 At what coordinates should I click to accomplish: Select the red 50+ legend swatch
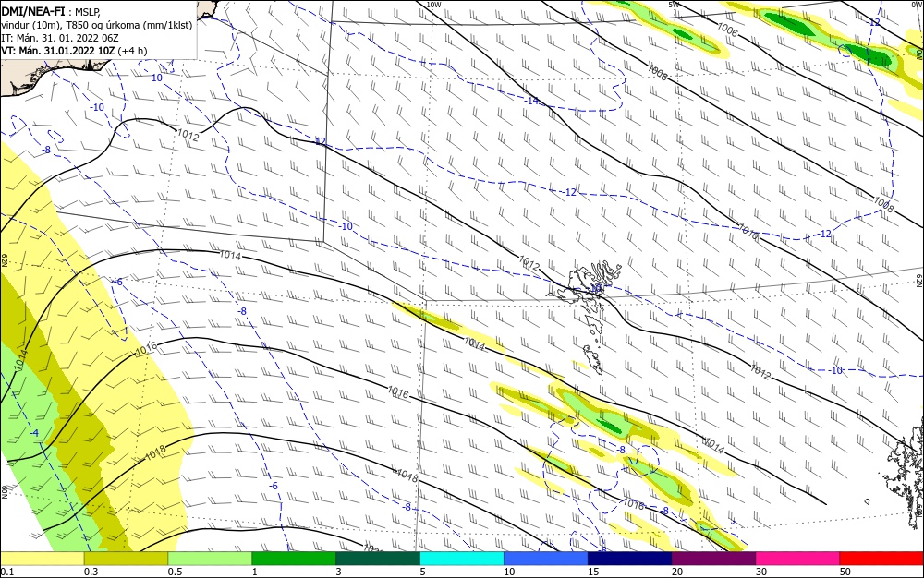pyautogui.click(x=881, y=559)
